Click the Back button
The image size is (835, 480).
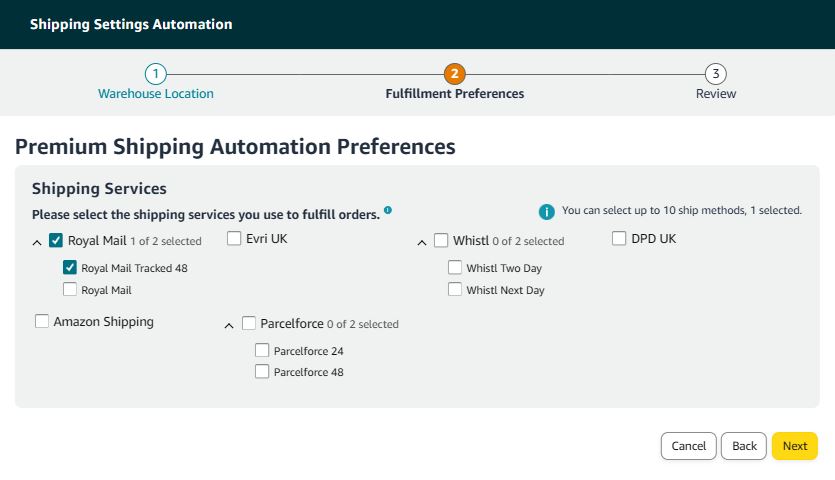(744, 446)
